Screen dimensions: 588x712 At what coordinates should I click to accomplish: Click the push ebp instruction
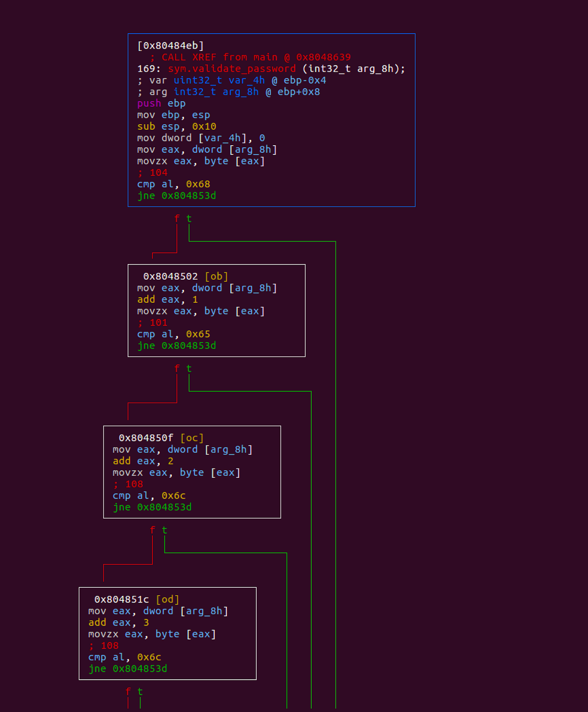161,103
